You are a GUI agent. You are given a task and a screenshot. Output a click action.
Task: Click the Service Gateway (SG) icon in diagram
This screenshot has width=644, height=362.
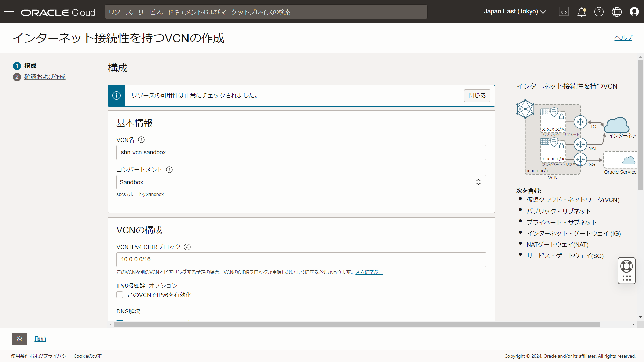point(580,159)
